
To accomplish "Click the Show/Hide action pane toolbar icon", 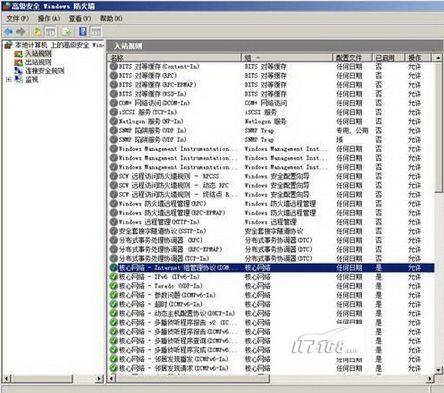I will [x=96, y=32].
